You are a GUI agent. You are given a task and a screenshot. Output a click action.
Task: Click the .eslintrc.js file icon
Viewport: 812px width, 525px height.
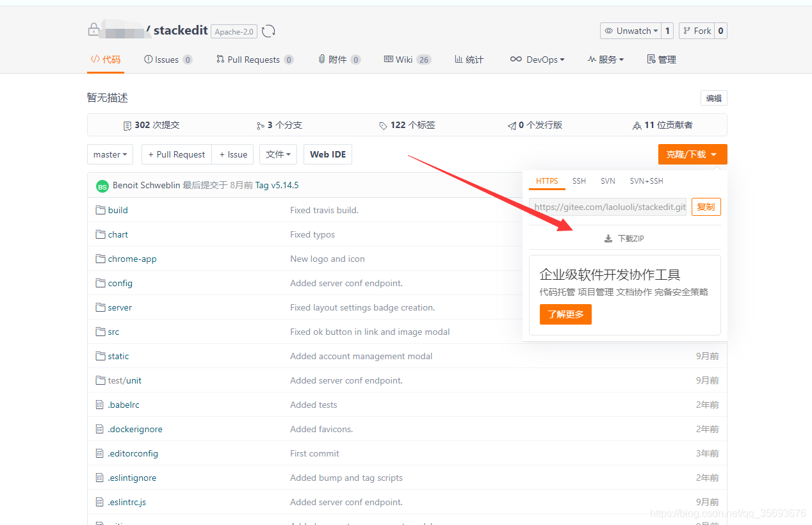(x=99, y=502)
